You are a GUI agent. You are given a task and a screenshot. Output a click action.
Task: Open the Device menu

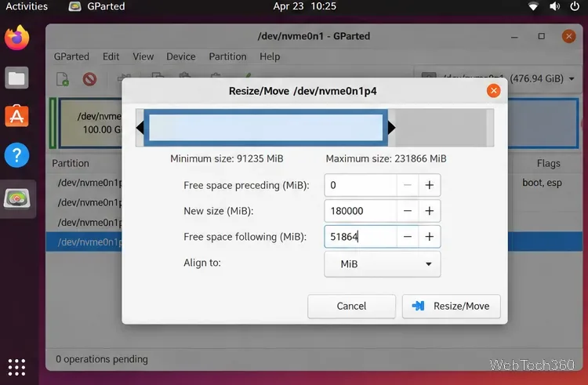coord(181,56)
